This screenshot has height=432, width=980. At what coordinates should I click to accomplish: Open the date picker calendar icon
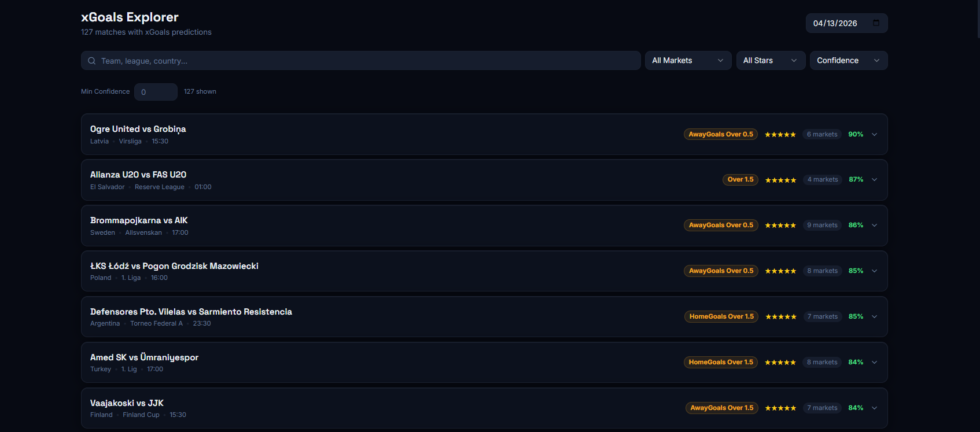(x=876, y=23)
